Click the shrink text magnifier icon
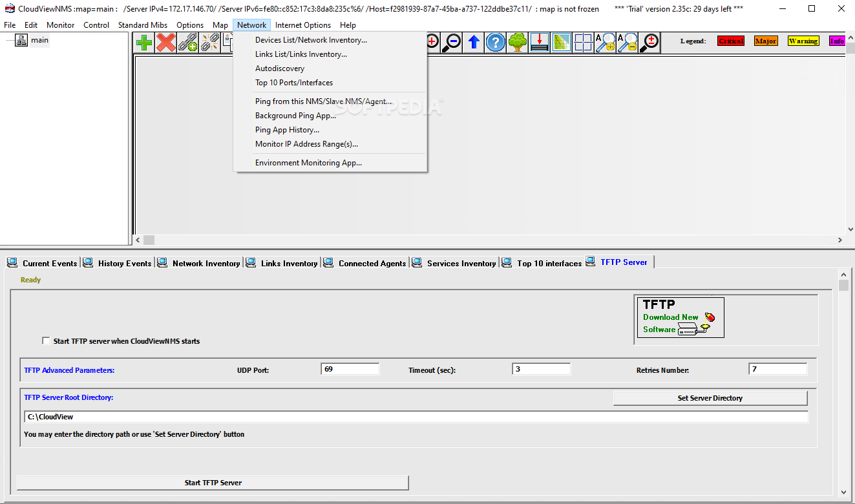This screenshot has height=504, width=855. 628,43
